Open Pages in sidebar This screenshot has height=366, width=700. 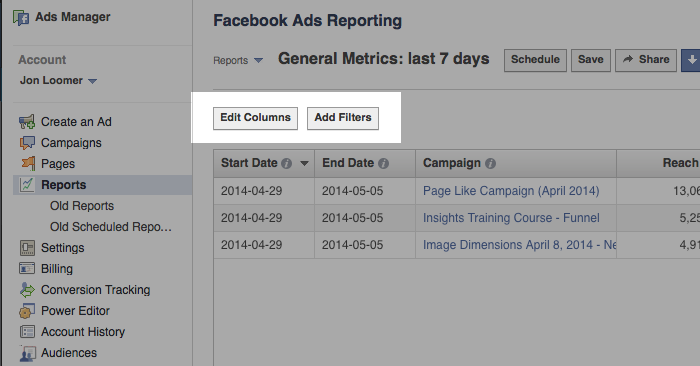[x=58, y=164]
